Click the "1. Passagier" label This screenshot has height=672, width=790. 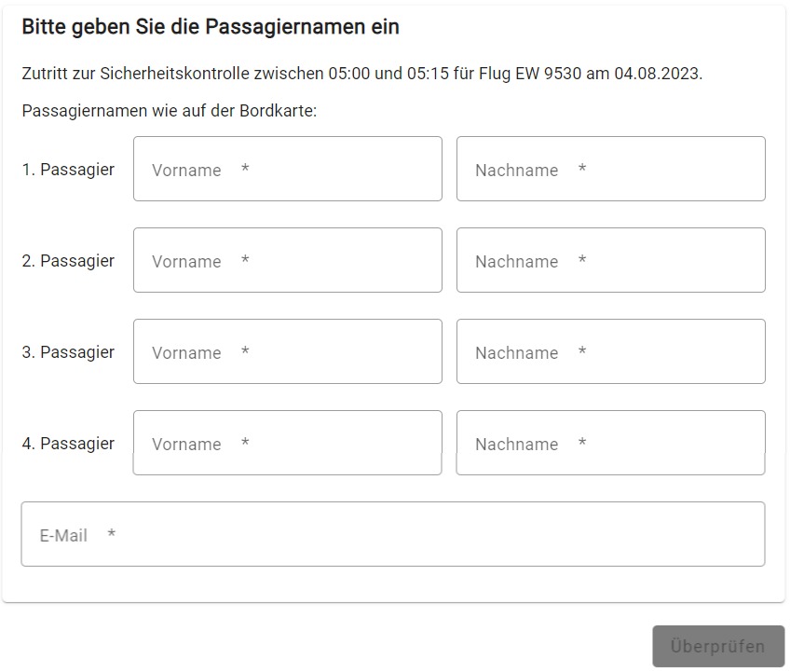pos(68,170)
